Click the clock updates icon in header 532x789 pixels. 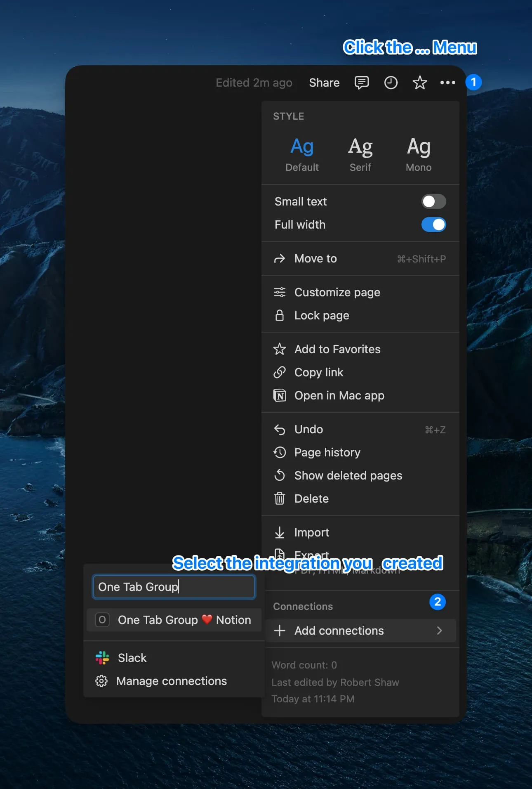(x=391, y=83)
